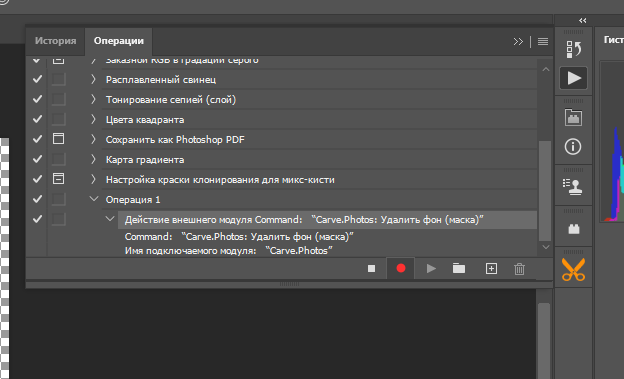
Task: Create a new action set folder
Action: pos(459,268)
